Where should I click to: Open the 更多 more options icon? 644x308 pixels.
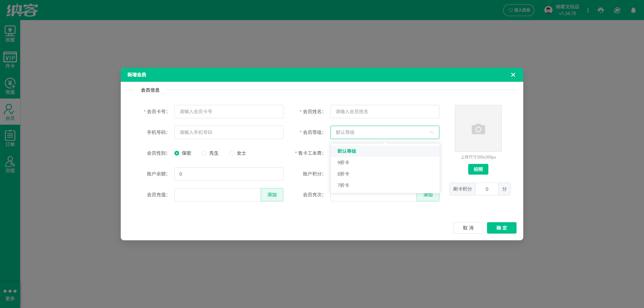pos(10,295)
